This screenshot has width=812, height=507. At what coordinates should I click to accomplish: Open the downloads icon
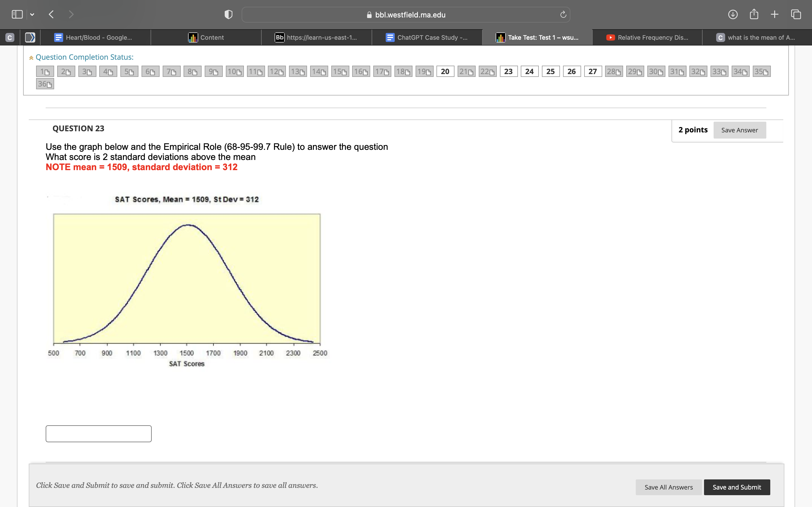tap(732, 14)
